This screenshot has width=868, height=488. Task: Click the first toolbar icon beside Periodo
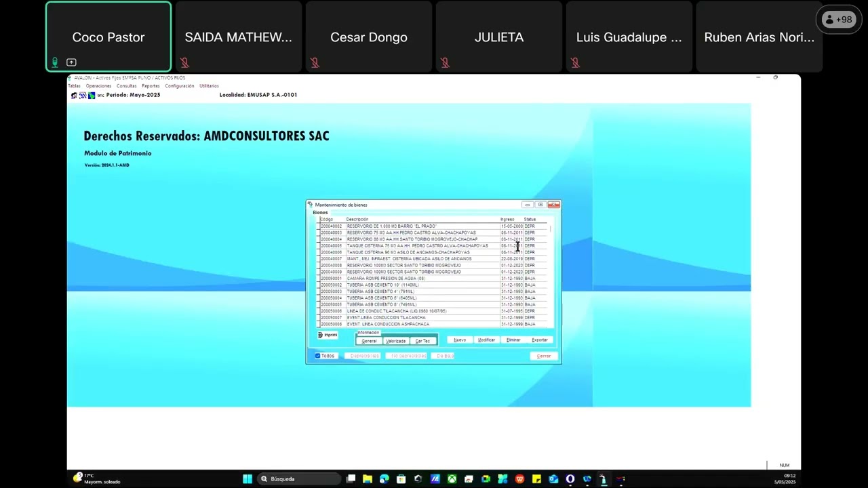(75, 96)
